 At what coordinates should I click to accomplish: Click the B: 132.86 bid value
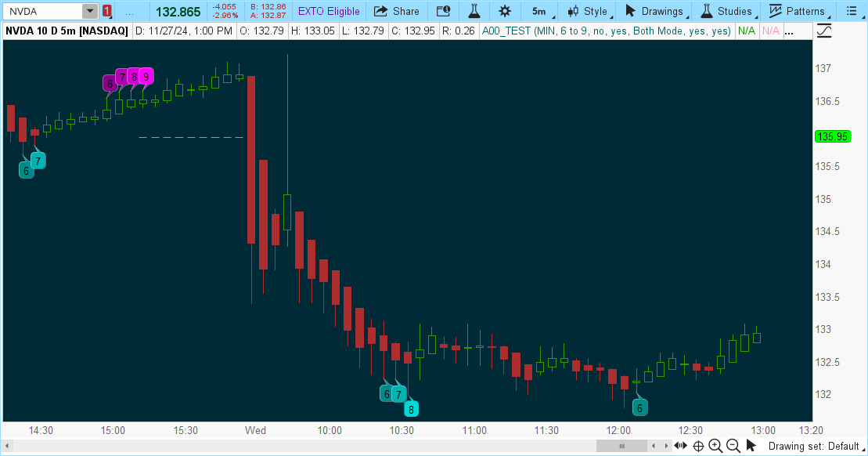[x=268, y=6]
